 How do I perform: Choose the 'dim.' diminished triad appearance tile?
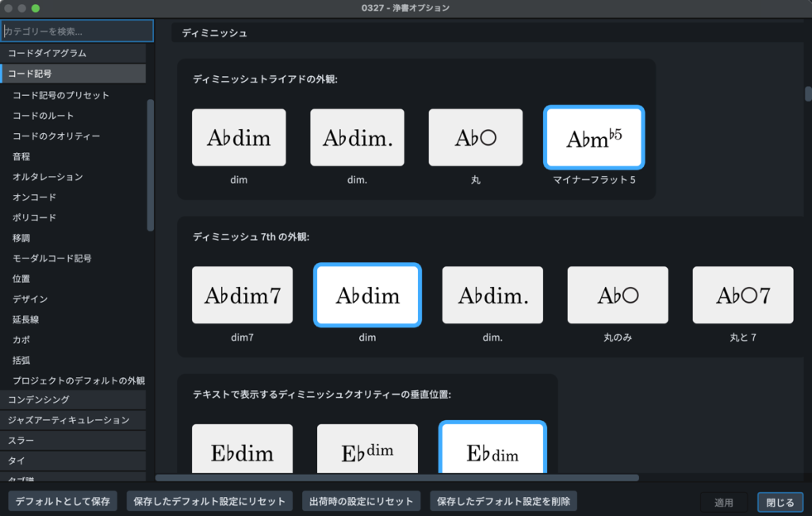357,137
